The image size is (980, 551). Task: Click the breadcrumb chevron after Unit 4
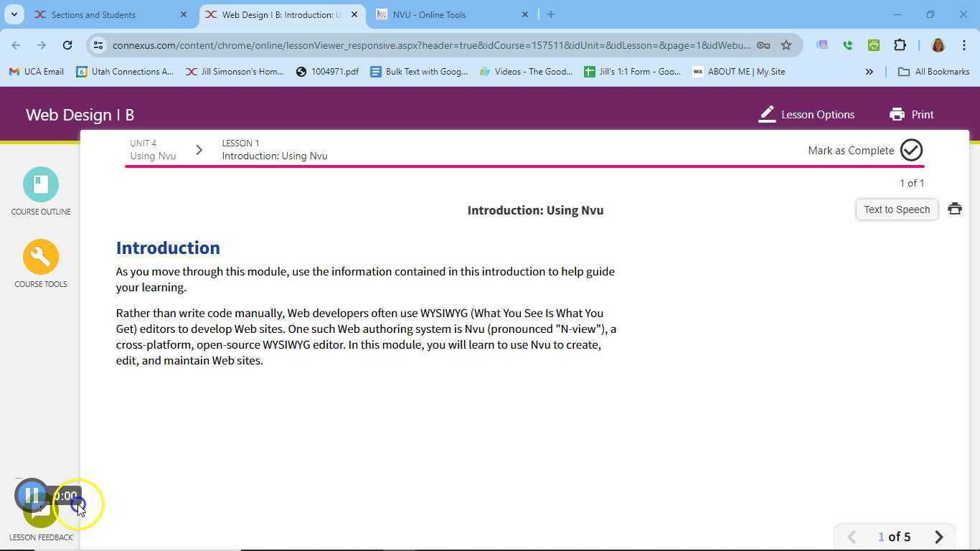pyautogui.click(x=199, y=149)
